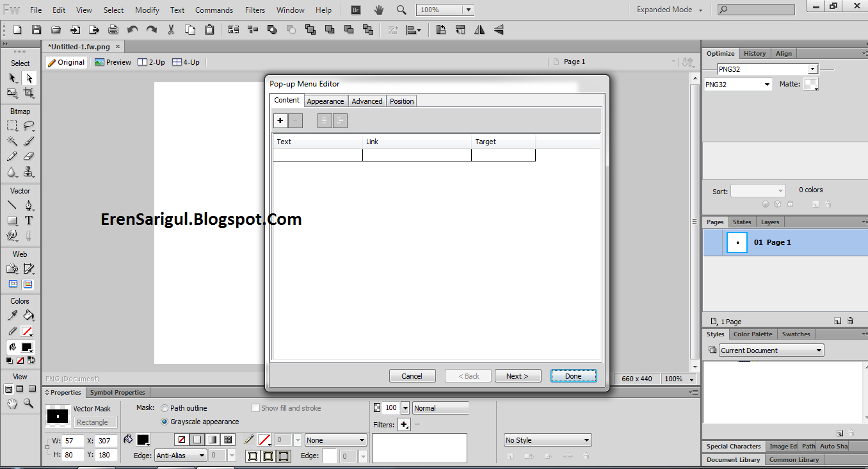Open the Sort dropdown in Optimize panel
Viewport: 868px width, 469px height.
(x=758, y=190)
